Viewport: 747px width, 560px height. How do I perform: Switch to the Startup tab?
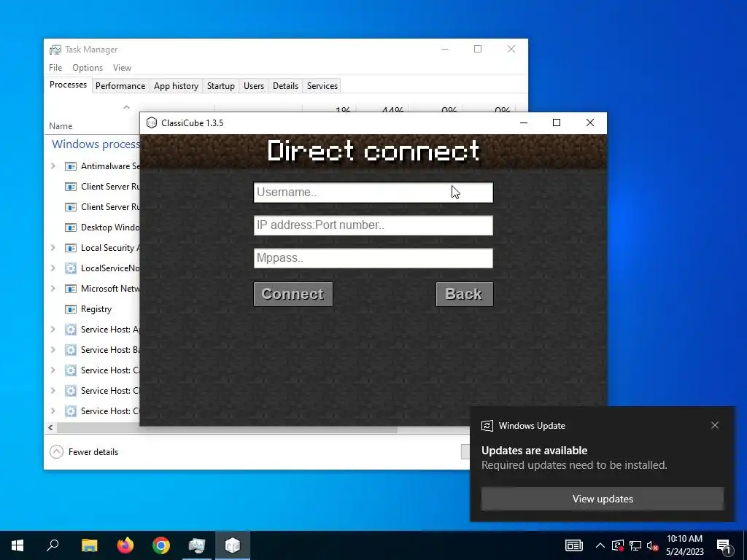[x=220, y=86]
